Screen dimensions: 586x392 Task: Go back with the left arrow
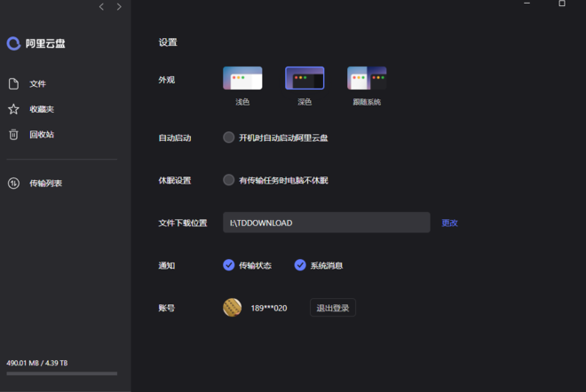click(x=101, y=7)
